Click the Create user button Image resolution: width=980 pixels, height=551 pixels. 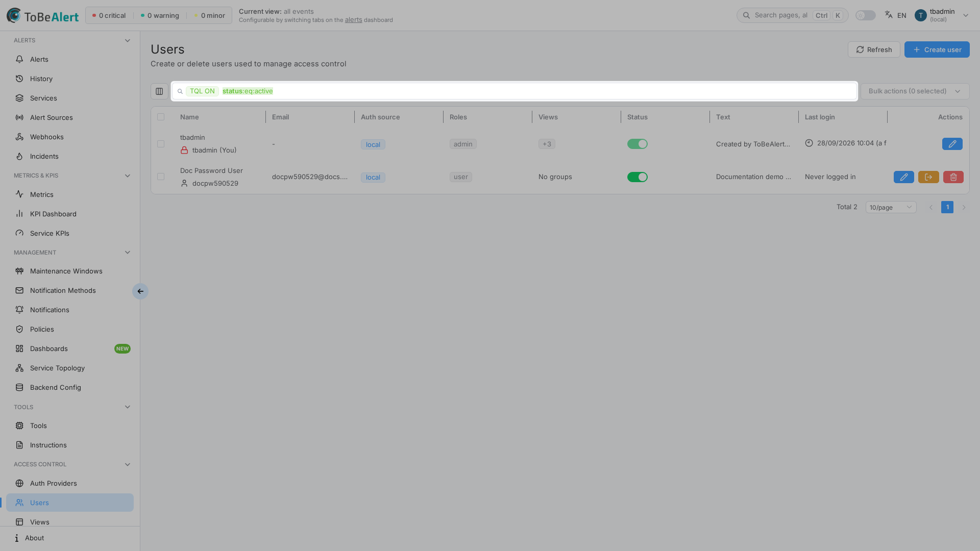[x=937, y=49]
